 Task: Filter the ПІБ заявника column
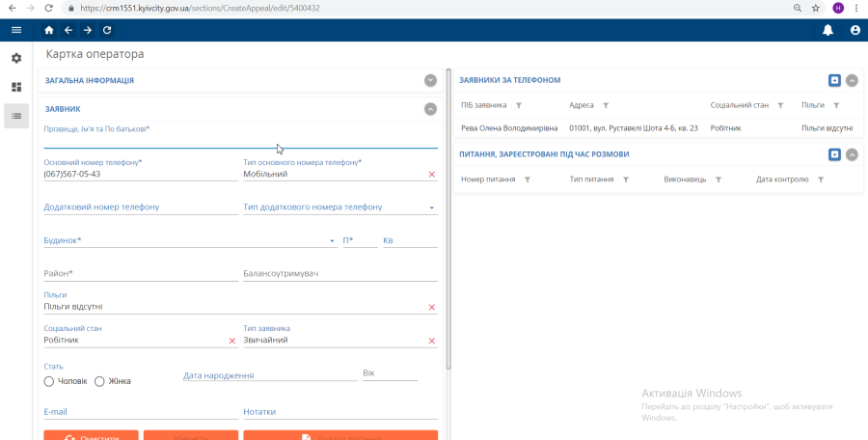click(518, 105)
